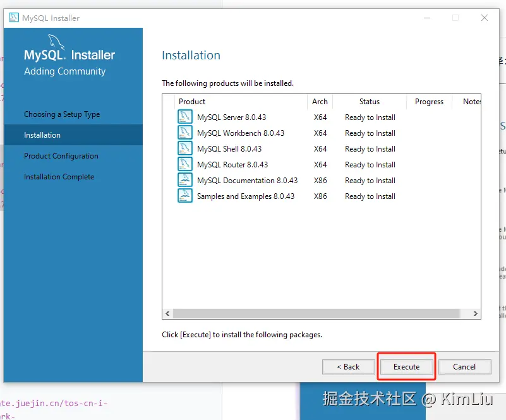Click the MySQL Router 8.0.43 product icon
506x420 pixels.
(x=185, y=164)
